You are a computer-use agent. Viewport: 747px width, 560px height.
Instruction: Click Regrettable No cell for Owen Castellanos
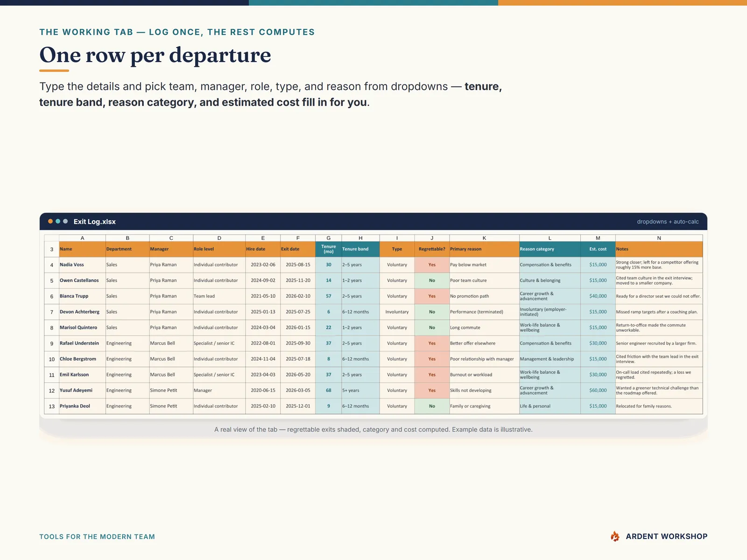point(432,280)
